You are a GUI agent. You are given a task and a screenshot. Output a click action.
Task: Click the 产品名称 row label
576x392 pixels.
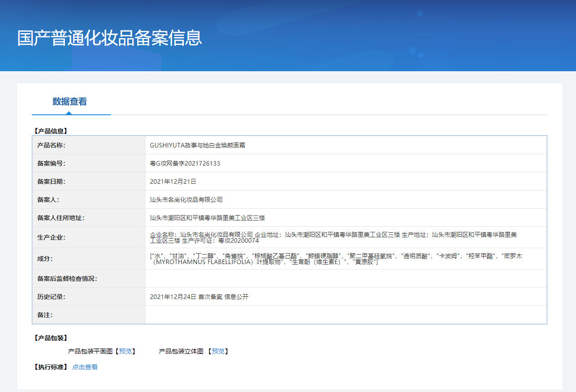(x=52, y=145)
